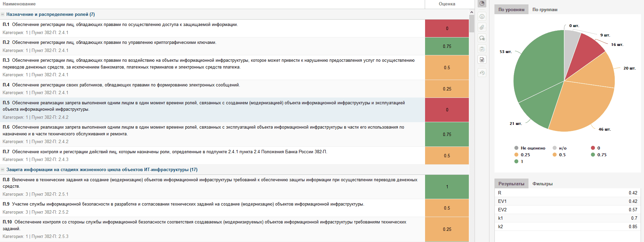Open comments with speech bubble icon

click(482, 38)
